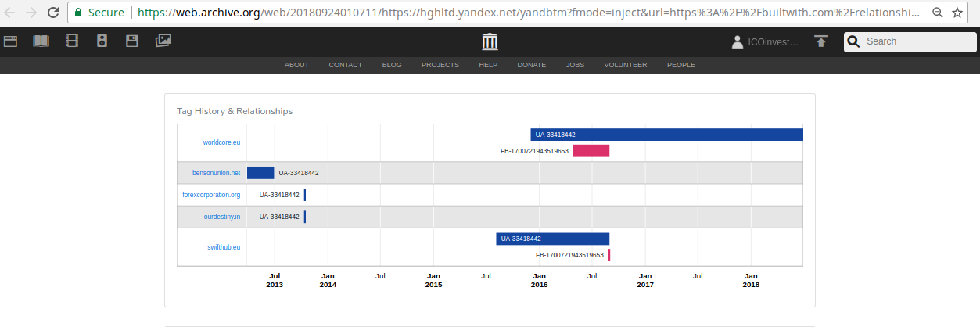Viewport: 980px width, 327px height.
Task: Click the Jan 2017 axis label
Action: pyautogui.click(x=645, y=280)
